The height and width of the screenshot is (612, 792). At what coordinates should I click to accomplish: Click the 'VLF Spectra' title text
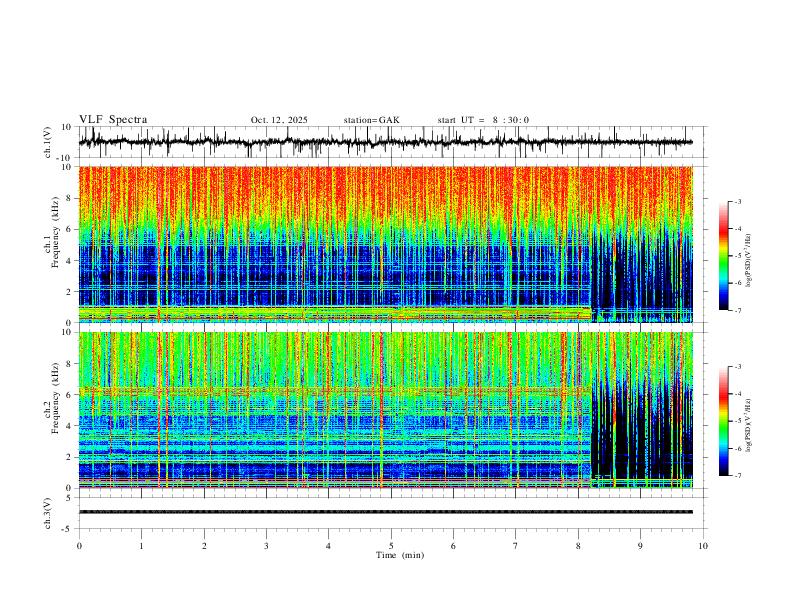(x=113, y=120)
